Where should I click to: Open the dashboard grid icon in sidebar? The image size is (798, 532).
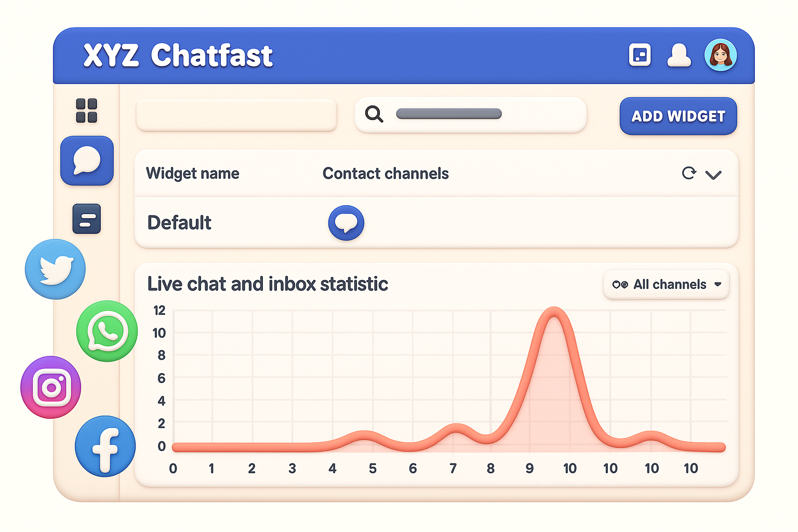pos(86,110)
